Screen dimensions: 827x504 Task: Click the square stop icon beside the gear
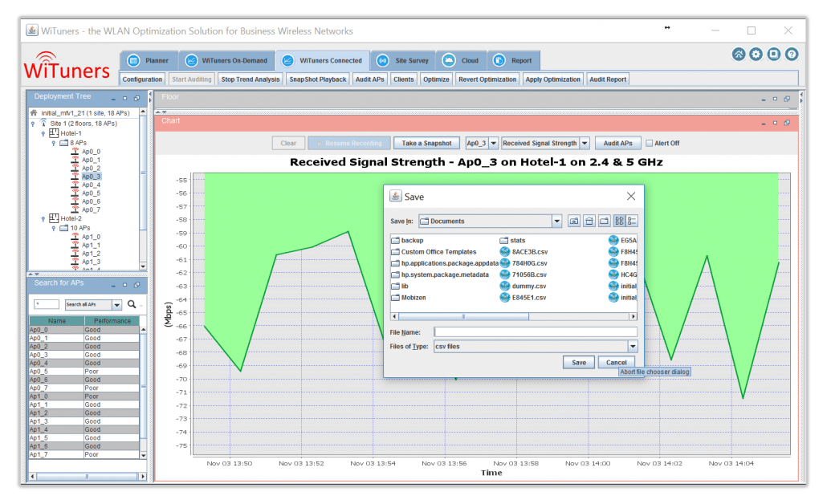pyautogui.click(x=774, y=55)
